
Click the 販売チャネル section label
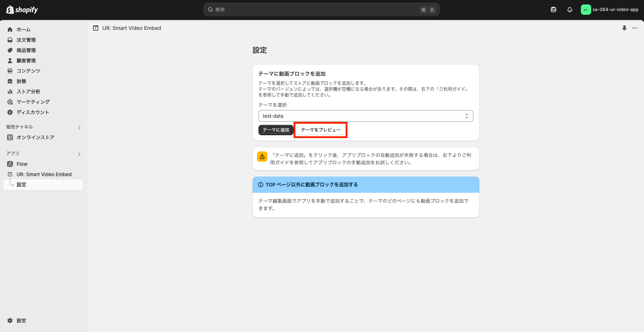click(x=20, y=127)
